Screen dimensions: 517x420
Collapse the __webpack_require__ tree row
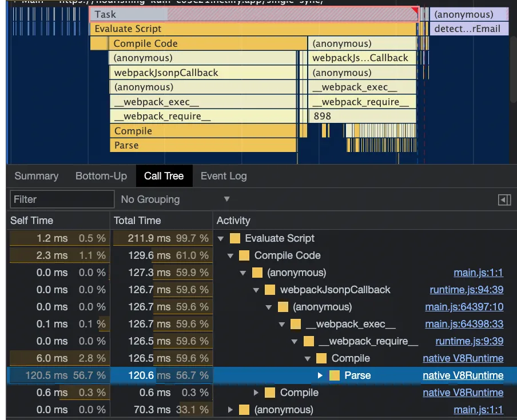295,341
